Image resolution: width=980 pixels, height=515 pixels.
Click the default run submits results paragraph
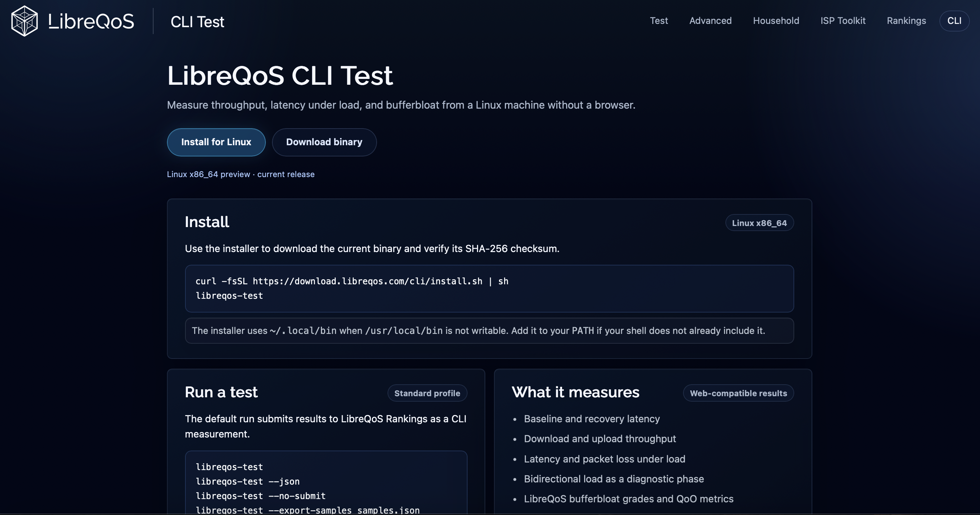pyautogui.click(x=326, y=426)
